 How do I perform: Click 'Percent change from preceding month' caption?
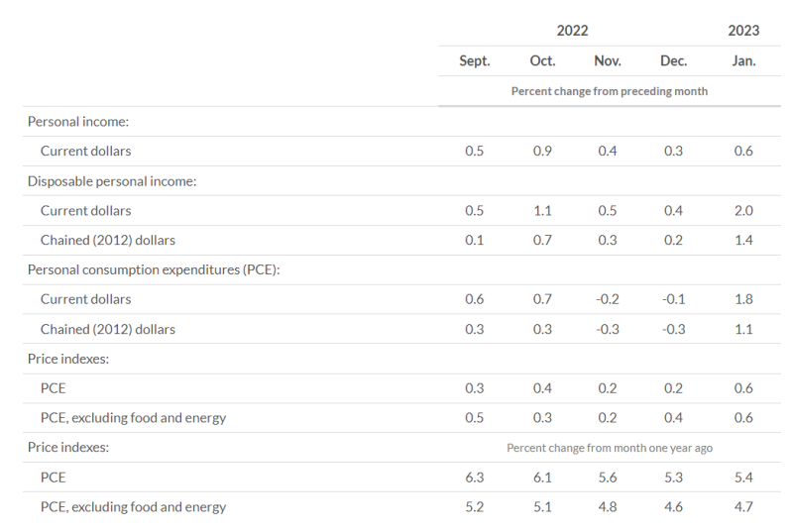coord(610,91)
